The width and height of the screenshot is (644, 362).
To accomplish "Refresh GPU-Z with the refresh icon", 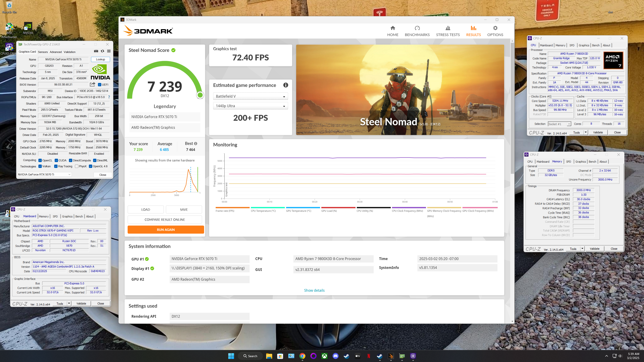I will pos(102,51).
